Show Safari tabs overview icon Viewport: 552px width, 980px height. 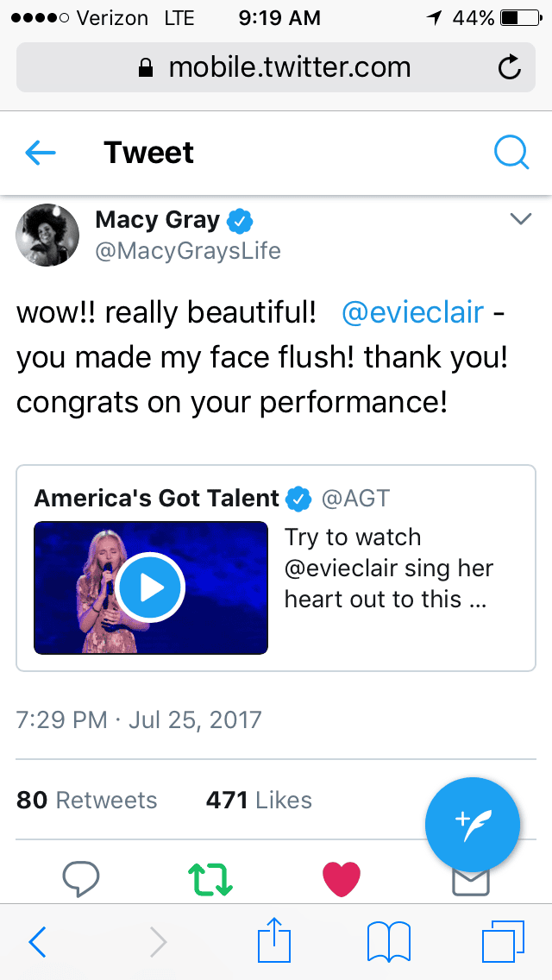[502, 942]
